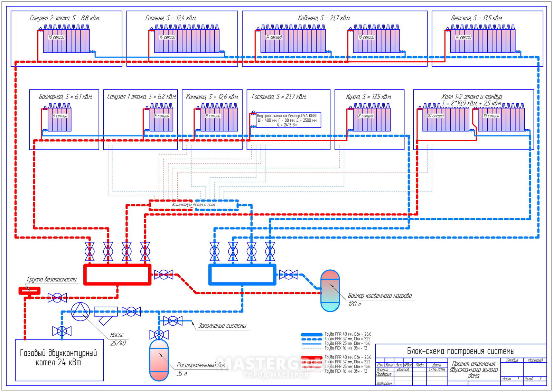The image size is (553, 392).
Task: Click the valve right of the blue manifold
Action: [x=288, y=275]
